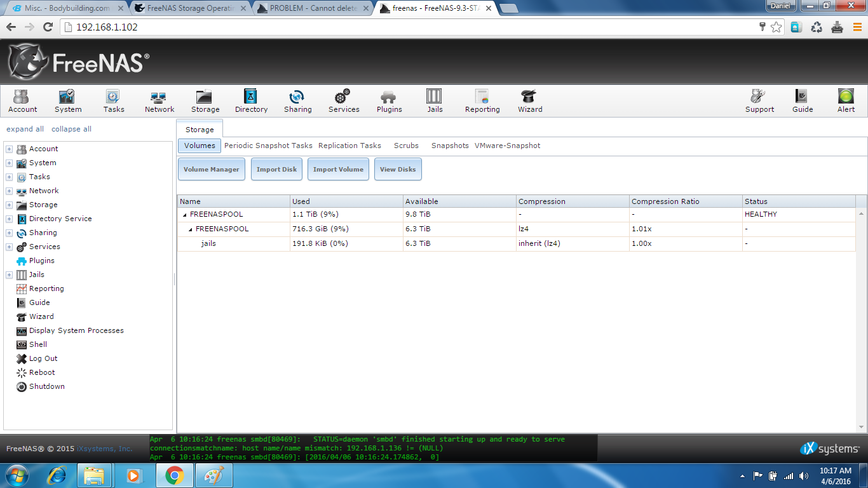The image size is (868, 488).
Task: Click the FreeNAS logo
Action: pyautogui.click(x=79, y=62)
